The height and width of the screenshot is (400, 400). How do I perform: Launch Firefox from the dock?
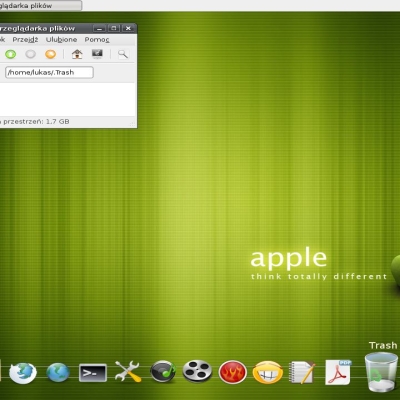(x=23, y=373)
